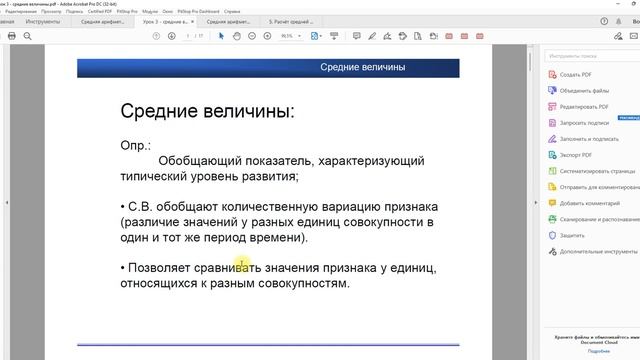640x360 pixels.
Task: Open the Просмотр menu
Action: pyautogui.click(x=51, y=11)
